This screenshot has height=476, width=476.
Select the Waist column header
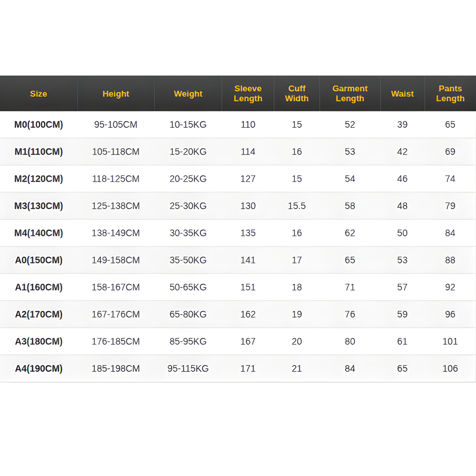click(402, 94)
